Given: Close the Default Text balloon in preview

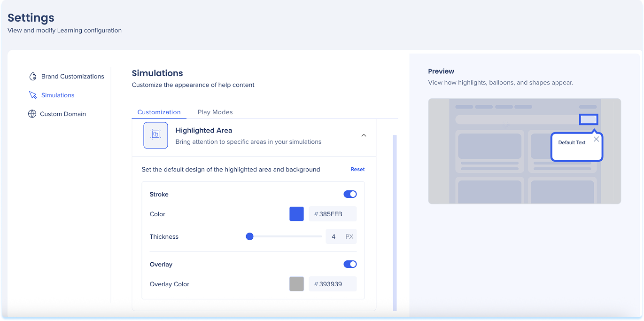Looking at the screenshot, I should [x=596, y=139].
